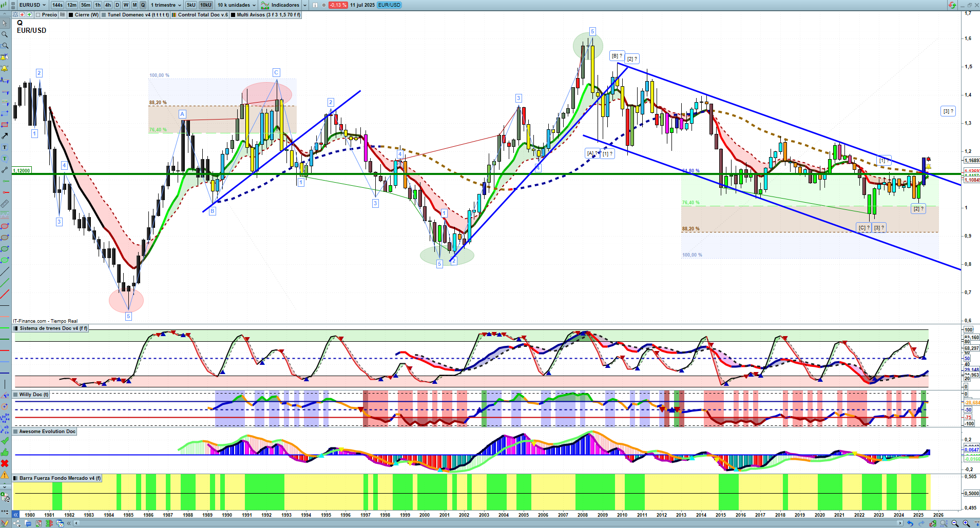
Task: Select the magnifier zoom tool
Action: [x=5, y=34]
